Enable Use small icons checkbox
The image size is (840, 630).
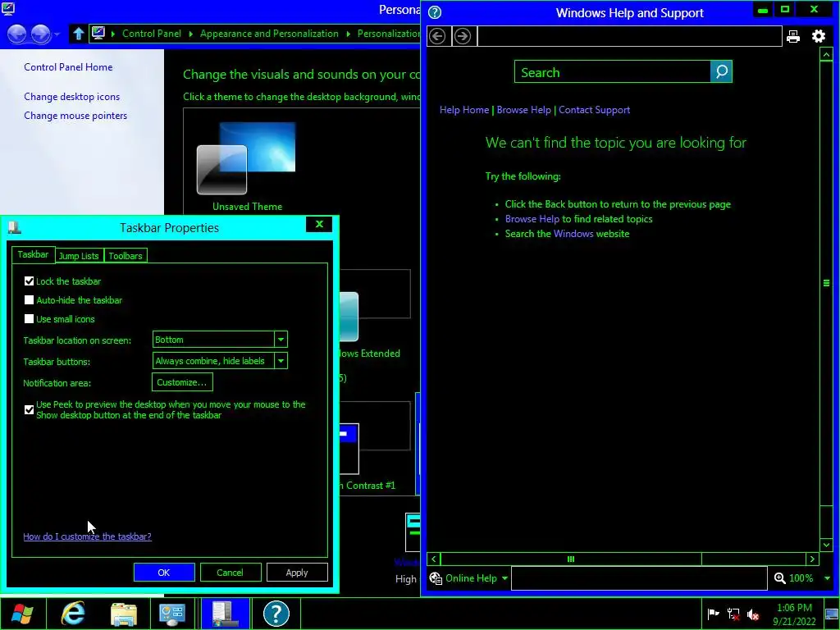coord(29,319)
